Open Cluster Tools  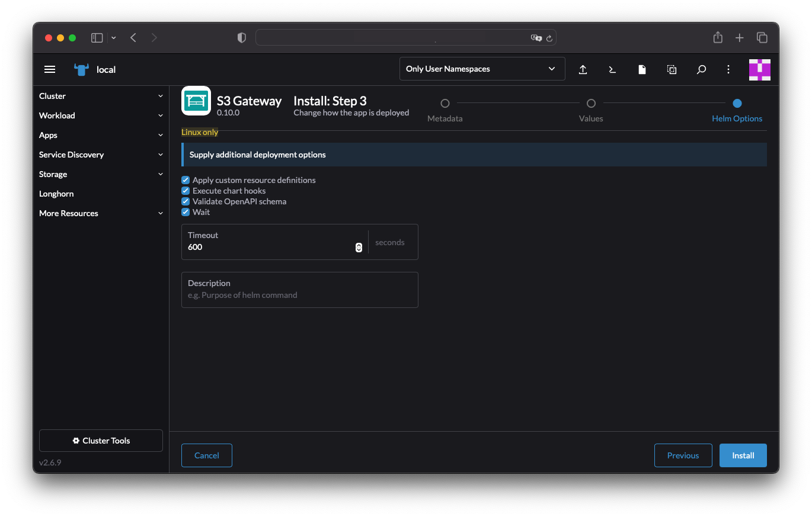(101, 440)
